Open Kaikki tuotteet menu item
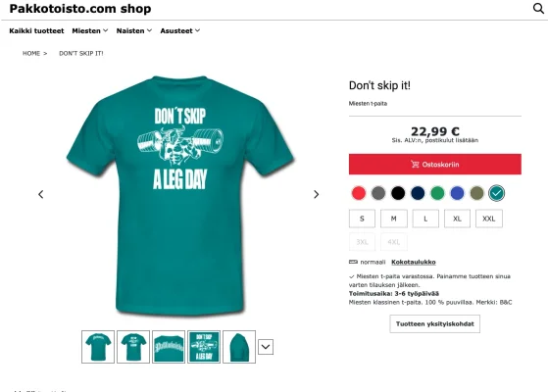This screenshot has width=548, height=392. click(36, 30)
